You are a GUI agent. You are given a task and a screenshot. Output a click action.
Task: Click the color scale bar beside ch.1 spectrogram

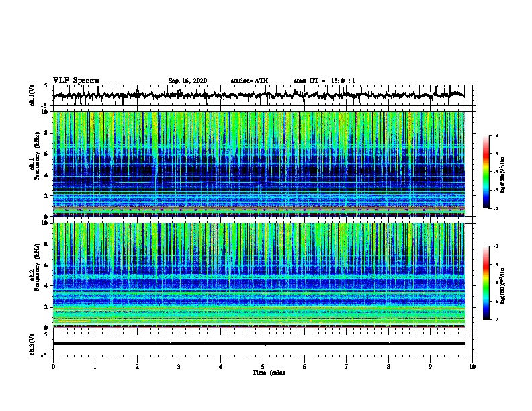click(486, 172)
